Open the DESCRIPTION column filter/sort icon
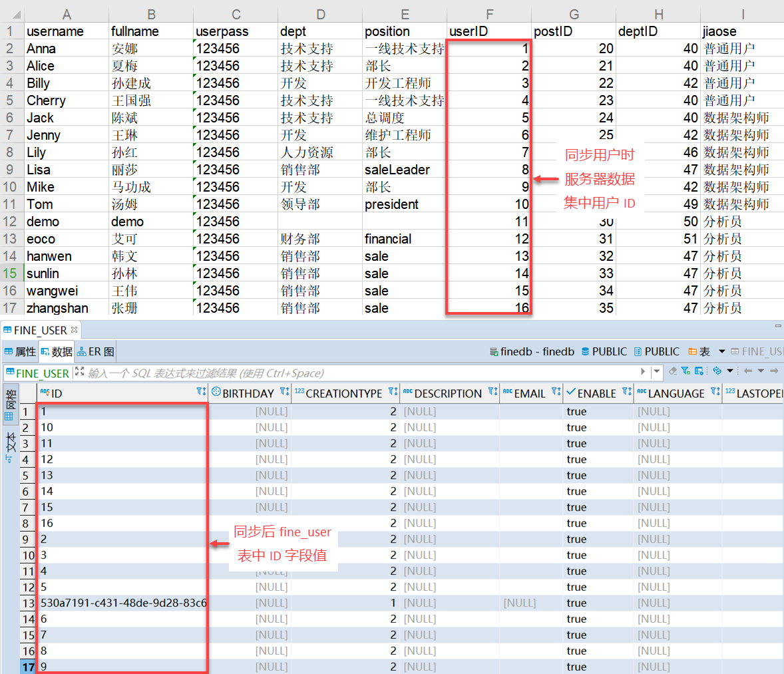This screenshot has height=674, width=784. (x=493, y=393)
